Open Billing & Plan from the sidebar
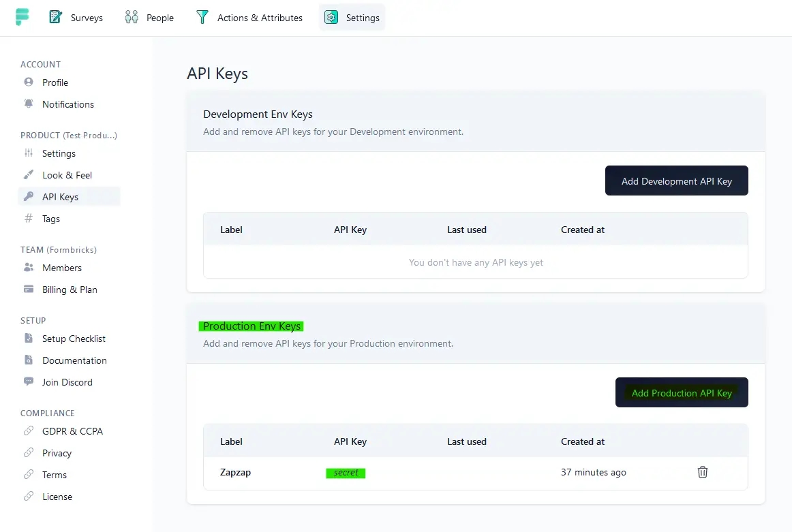This screenshot has width=792, height=532. click(x=27, y=290)
